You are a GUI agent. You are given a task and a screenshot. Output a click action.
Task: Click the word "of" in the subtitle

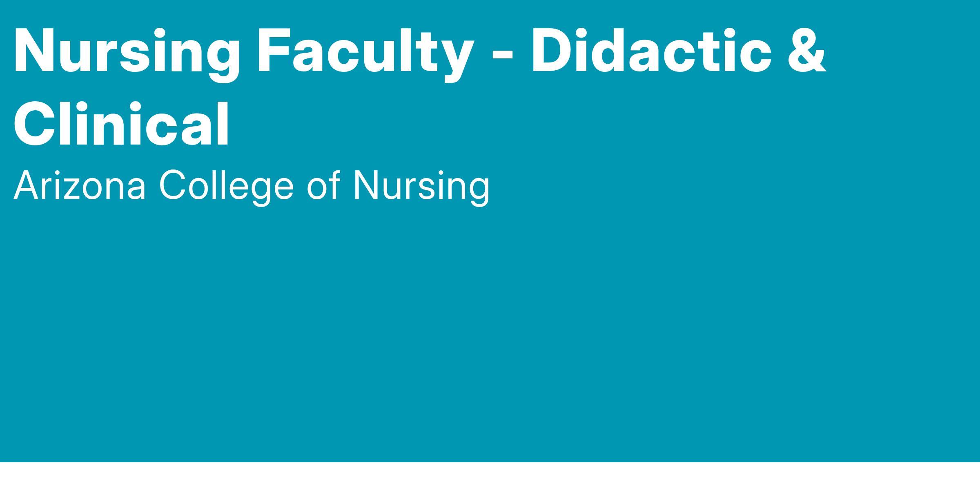click(x=323, y=186)
